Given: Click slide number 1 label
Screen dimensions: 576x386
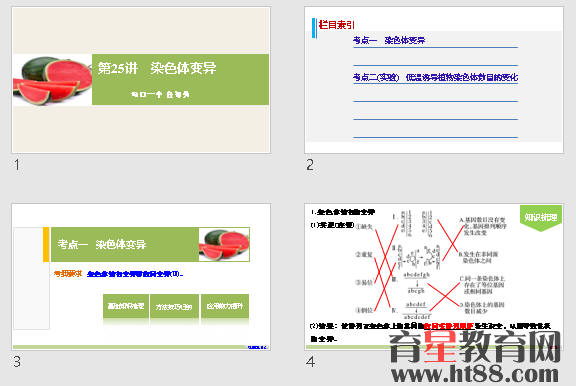Looking at the screenshot, I should click(x=17, y=165).
